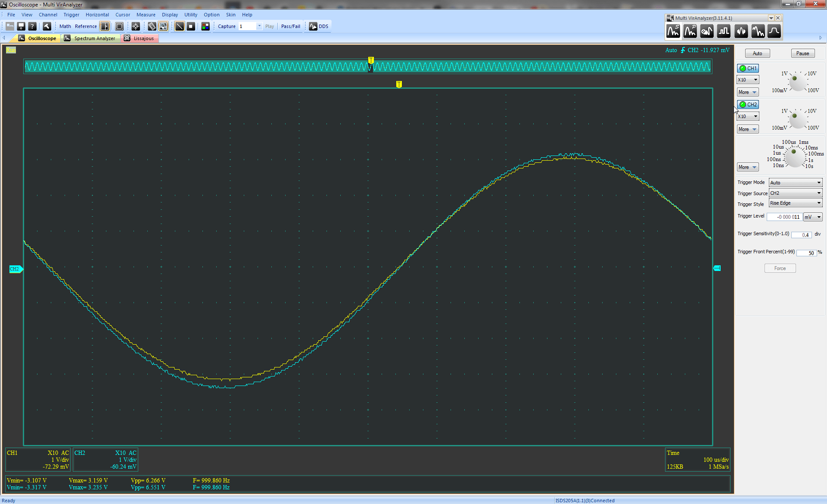Click the yellow T trigger marker in overview strip
This screenshot has height=504, width=827.
(x=371, y=60)
